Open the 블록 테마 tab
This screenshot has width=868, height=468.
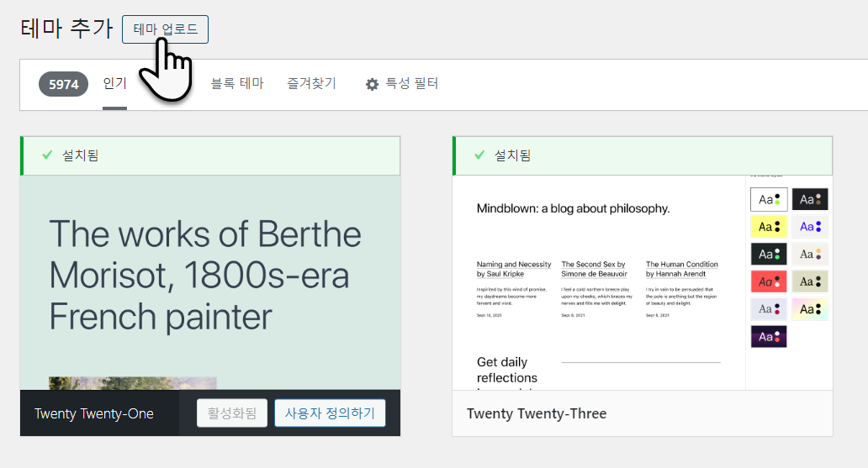pyautogui.click(x=237, y=83)
